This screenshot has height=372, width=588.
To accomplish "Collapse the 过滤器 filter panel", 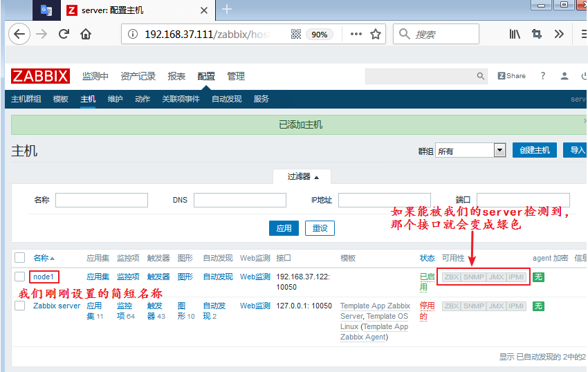I will (x=303, y=177).
